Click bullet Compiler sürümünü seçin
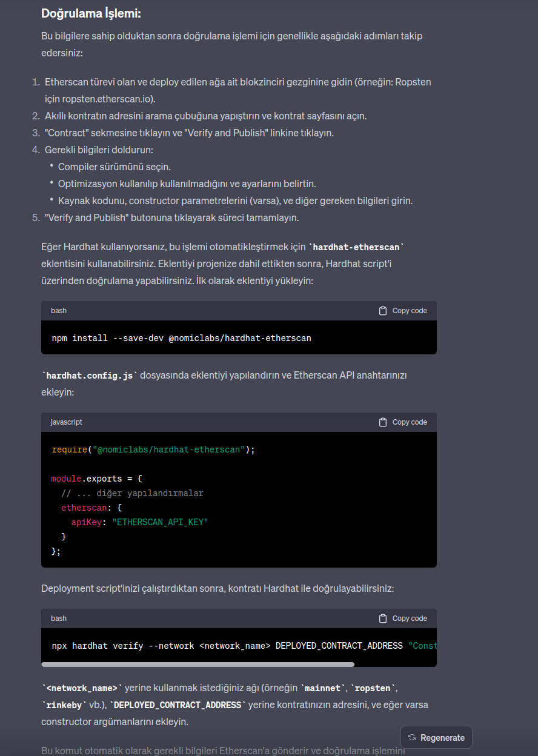The width and height of the screenshot is (538, 756). (115, 167)
